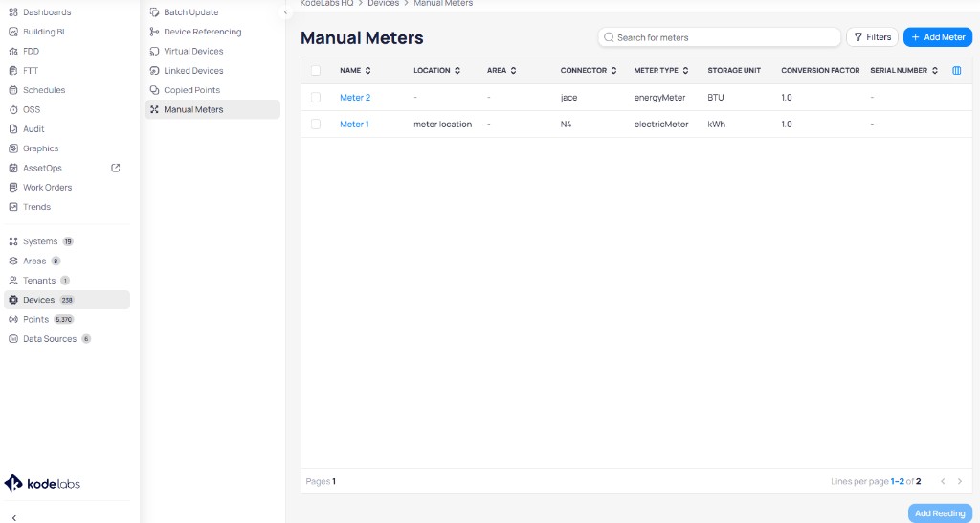Click the Virtual Devices icon

154,52
